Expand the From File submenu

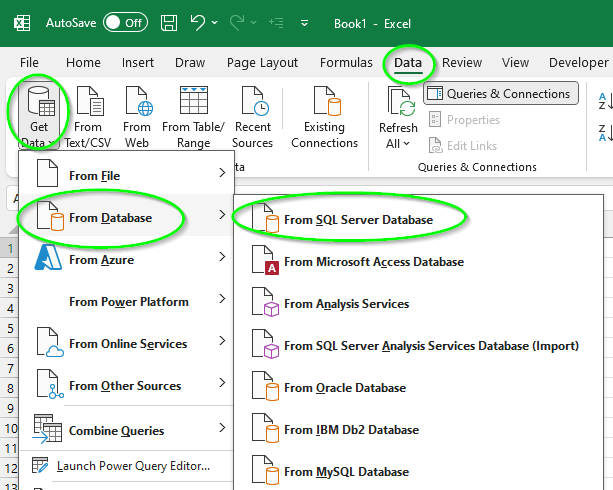click(126, 173)
